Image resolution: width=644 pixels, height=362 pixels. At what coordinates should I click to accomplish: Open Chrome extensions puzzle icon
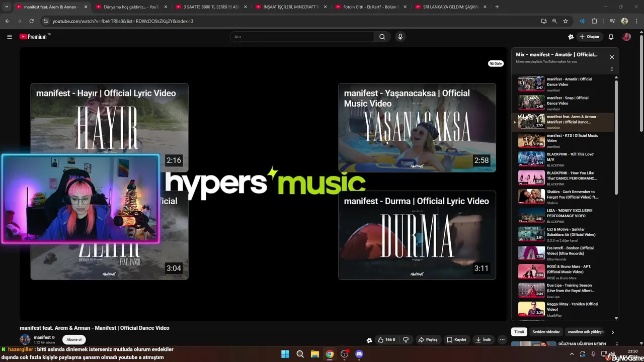click(x=595, y=21)
